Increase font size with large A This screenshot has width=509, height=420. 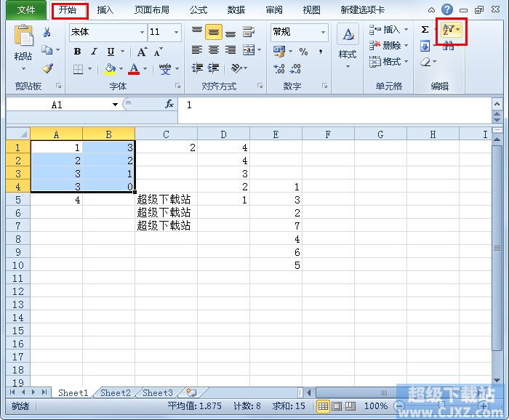(142, 52)
